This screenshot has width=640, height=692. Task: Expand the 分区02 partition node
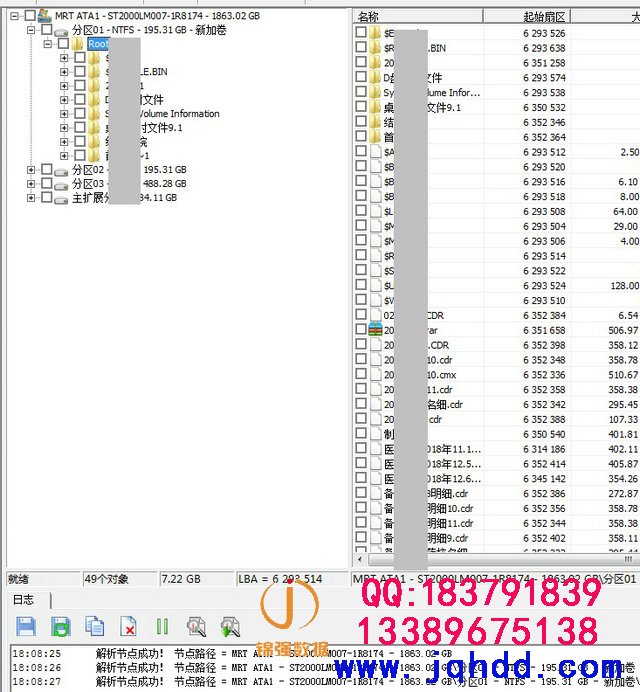(31, 169)
